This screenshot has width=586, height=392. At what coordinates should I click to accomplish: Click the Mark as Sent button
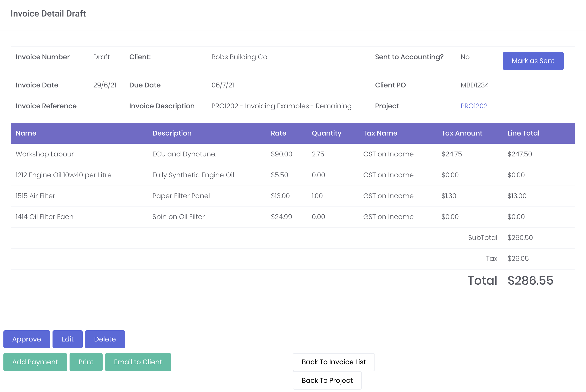pos(533,61)
